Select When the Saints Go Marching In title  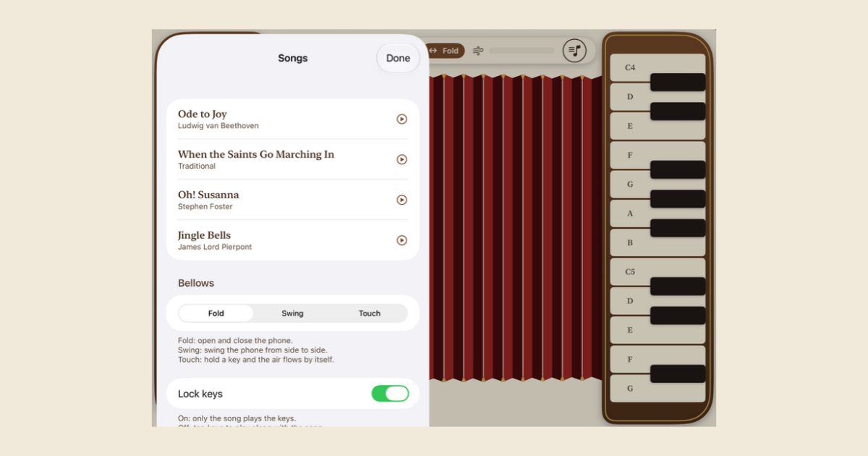click(x=256, y=154)
